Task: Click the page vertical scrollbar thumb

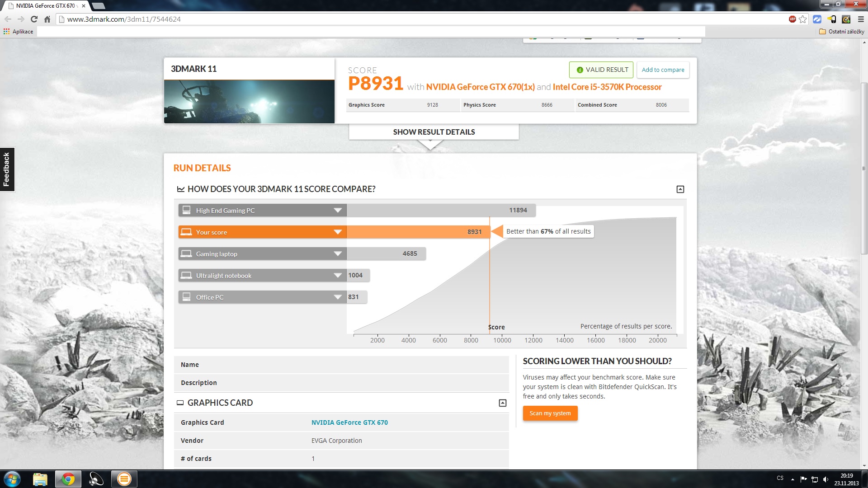Action: [864, 169]
